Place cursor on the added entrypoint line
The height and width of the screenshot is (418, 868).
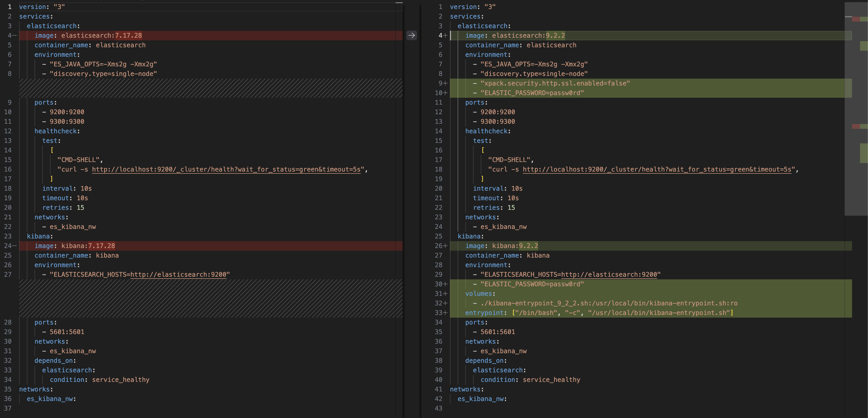click(600, 313)
